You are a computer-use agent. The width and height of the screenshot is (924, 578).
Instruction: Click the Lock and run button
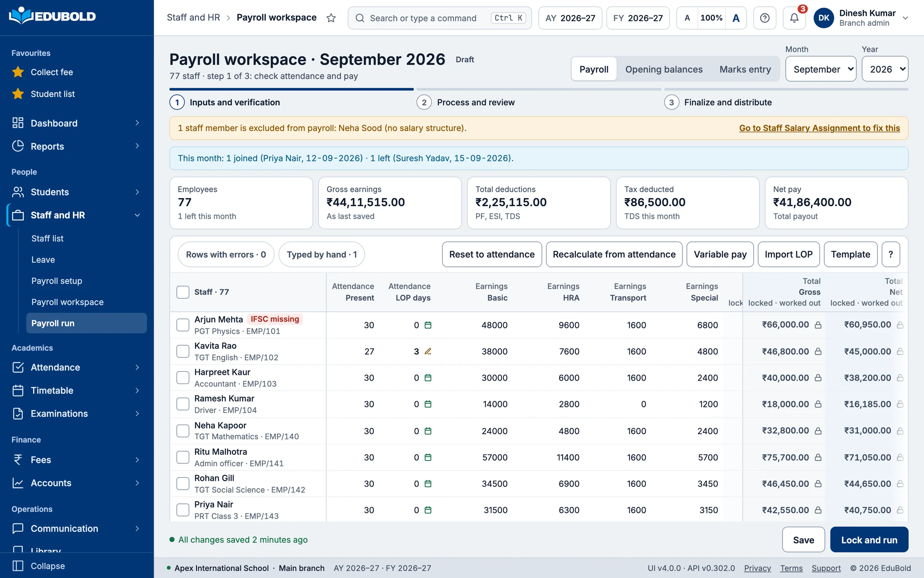coord(869,539)
